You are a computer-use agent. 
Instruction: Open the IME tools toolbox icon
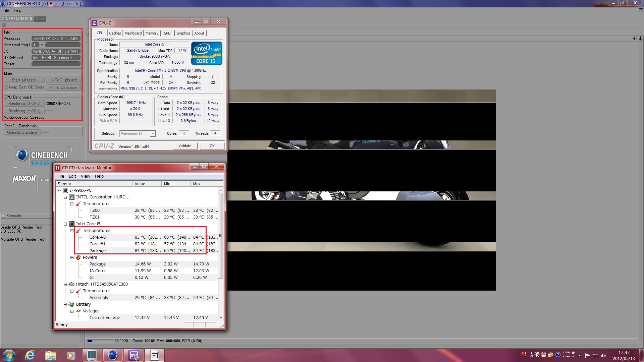pyautogui.click(x=550, y=355)
